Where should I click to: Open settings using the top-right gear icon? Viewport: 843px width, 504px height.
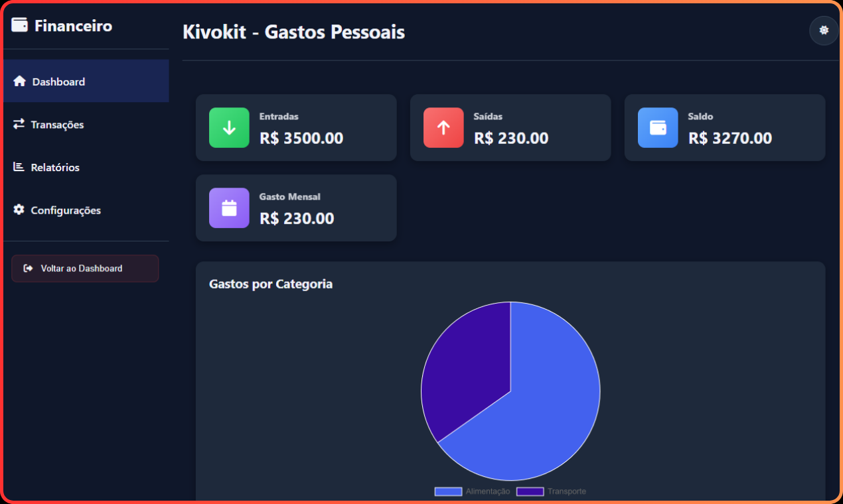point(824,31)
